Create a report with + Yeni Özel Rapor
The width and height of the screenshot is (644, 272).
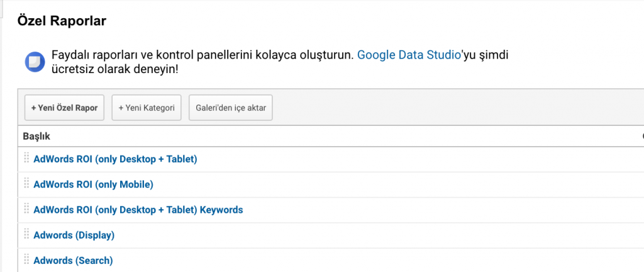(64, 108)
